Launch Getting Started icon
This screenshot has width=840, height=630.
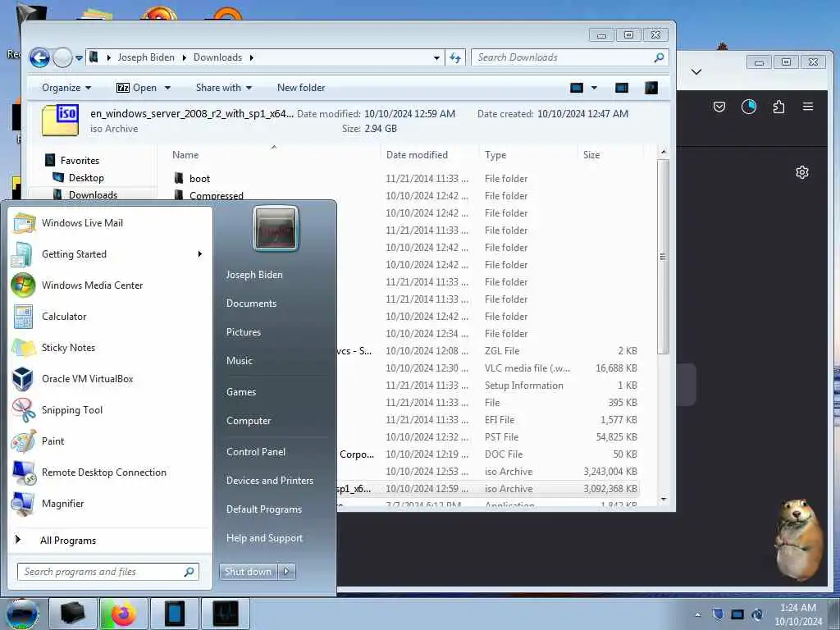click(22, 254)
